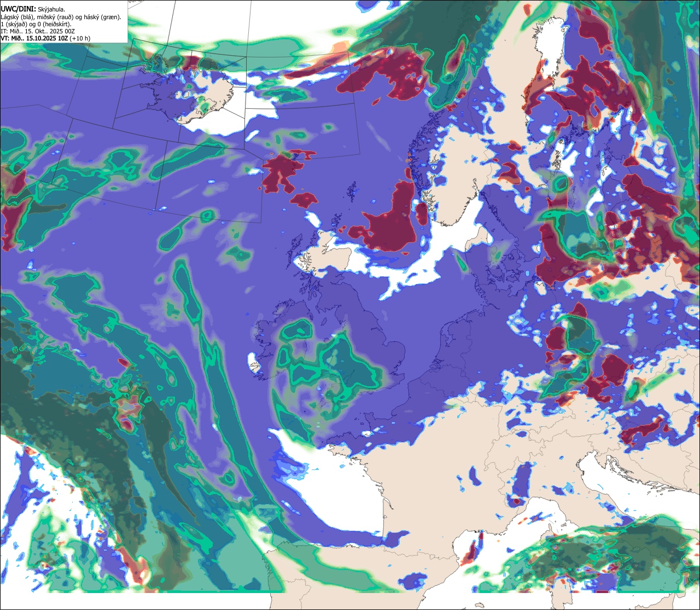Click the 'UWC/DINI: Skýjahula.' title text
The height and width of the screenshot is (610, 700).
coord(33,9)
